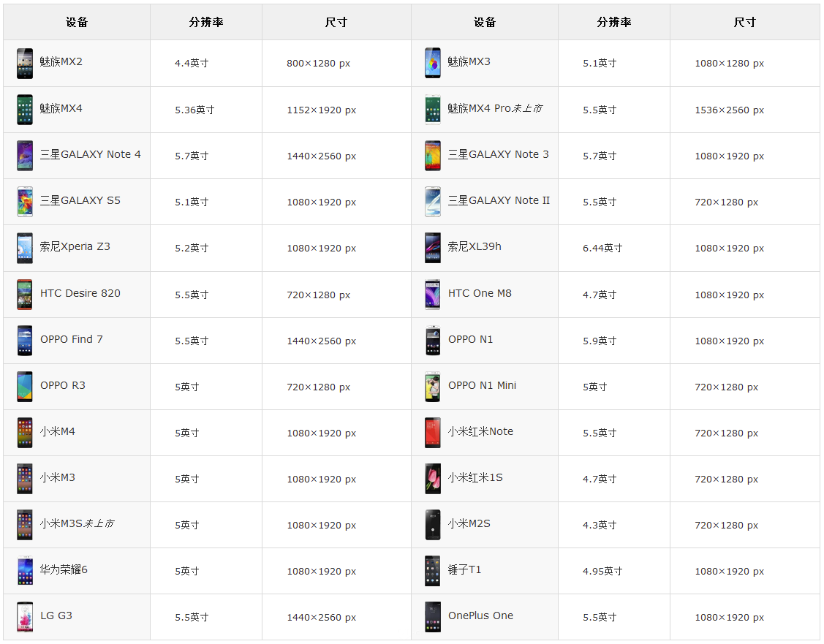824x644 pixels.
Task: Click the 小米红米Note label
Action: tap(480, 431)
